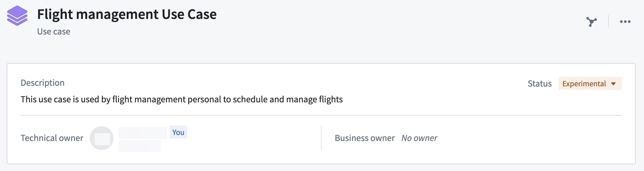Click the technical owner secondary line placeholder
644x171 pixels.
tap(140, 146)
